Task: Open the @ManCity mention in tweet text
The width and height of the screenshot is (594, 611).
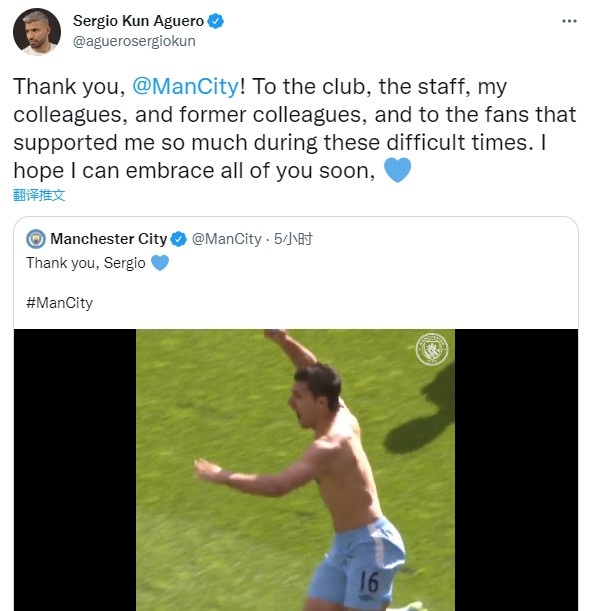Action: point(185,86)
